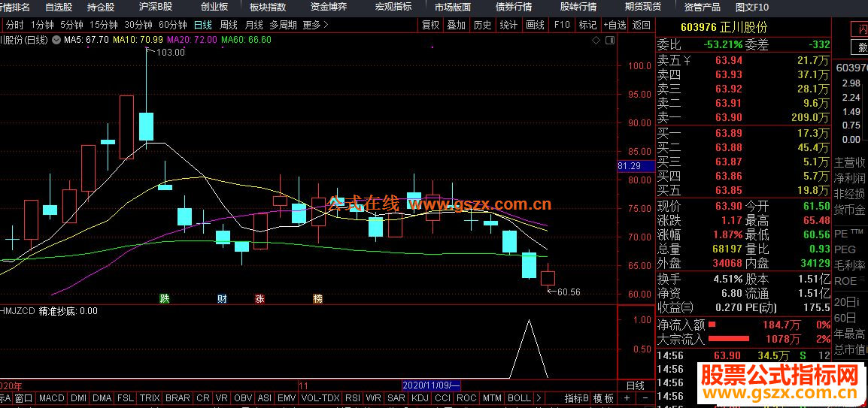Open the 统计 statistics option

pyautogui.click(x=508, y=25)
